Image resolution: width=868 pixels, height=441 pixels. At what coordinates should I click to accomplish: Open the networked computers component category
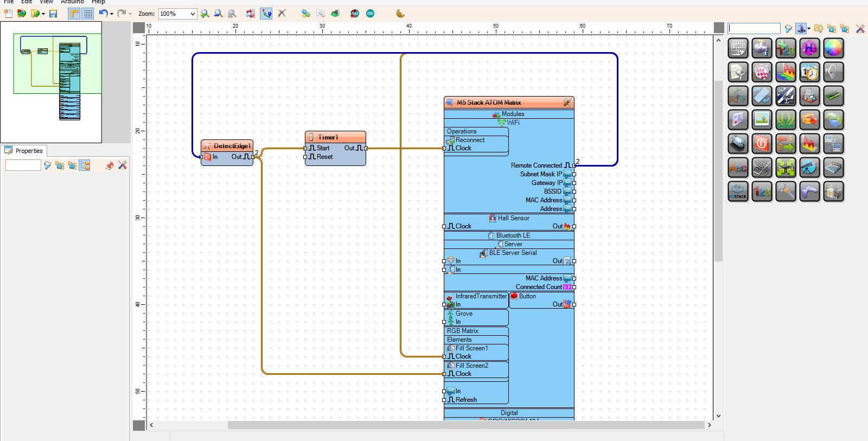pyautogui.click(x=833, y=144)
